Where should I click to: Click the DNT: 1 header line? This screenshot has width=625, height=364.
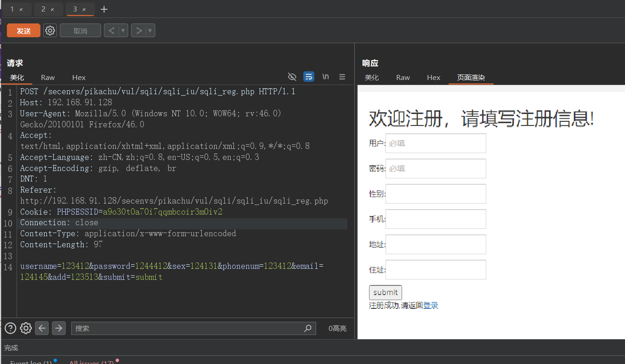coord(34,179)
